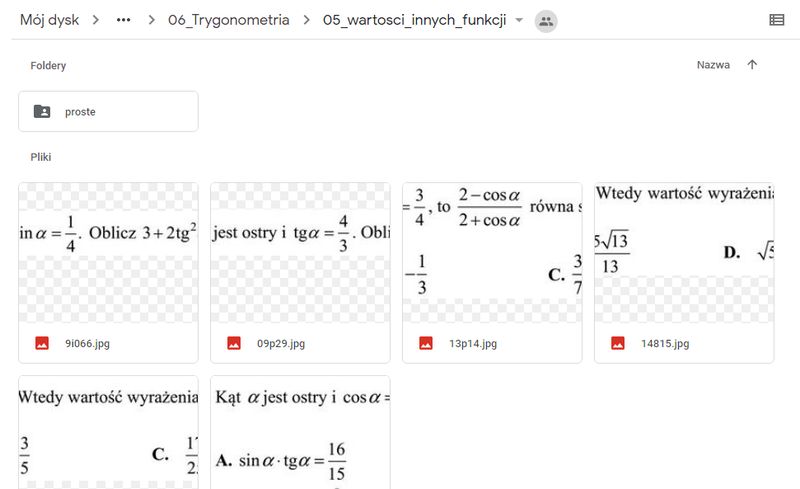Reverse sort direction arrow icon
The image size is (800, 489).
tap(752, 65)
